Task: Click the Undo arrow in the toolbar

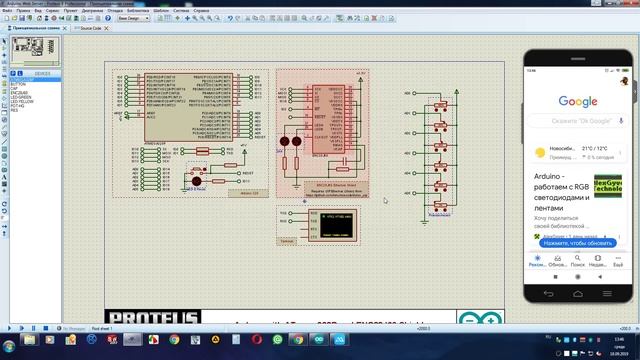Action: (x=230, y=18)
